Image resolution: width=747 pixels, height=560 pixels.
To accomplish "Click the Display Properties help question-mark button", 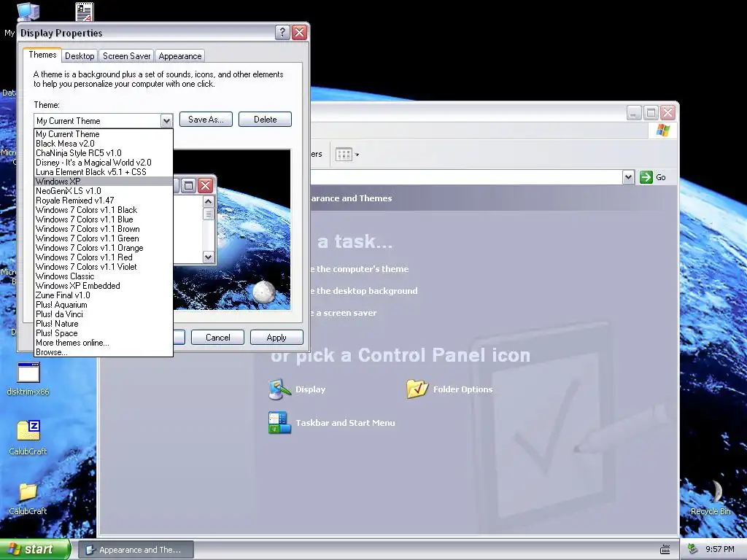I will click(x=282, y=32).
